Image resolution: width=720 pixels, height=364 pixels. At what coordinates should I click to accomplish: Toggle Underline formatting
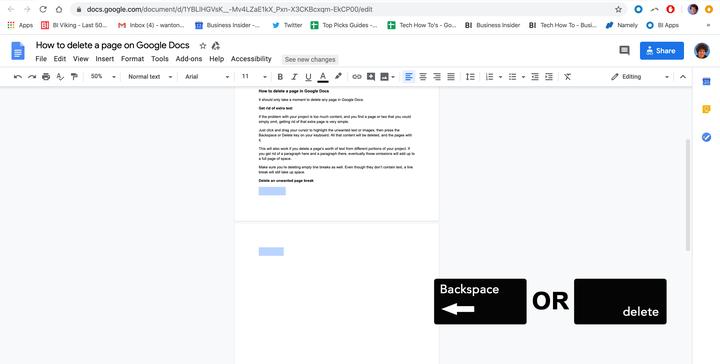tap(309, 77)
